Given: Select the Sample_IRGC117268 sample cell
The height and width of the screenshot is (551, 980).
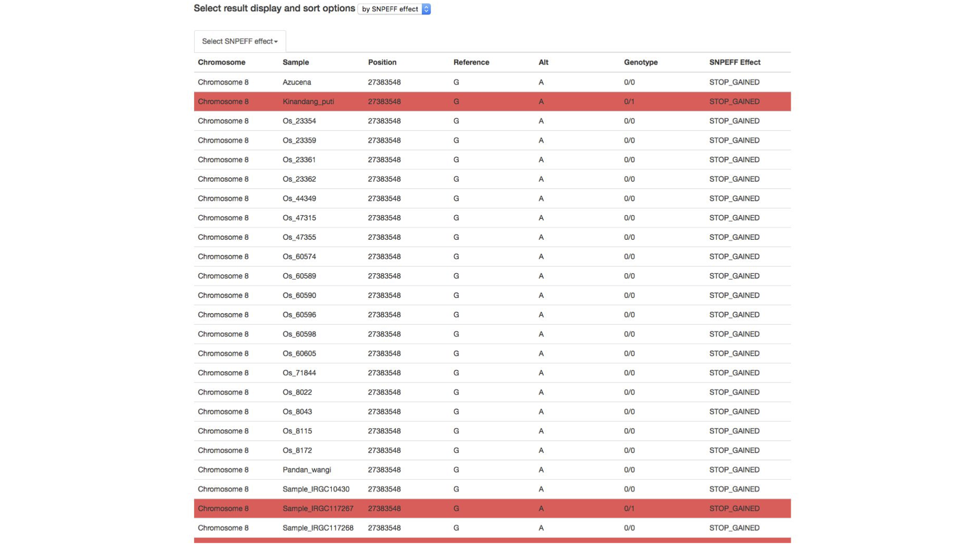Looking at the screenshot, I should coord(318,528).
